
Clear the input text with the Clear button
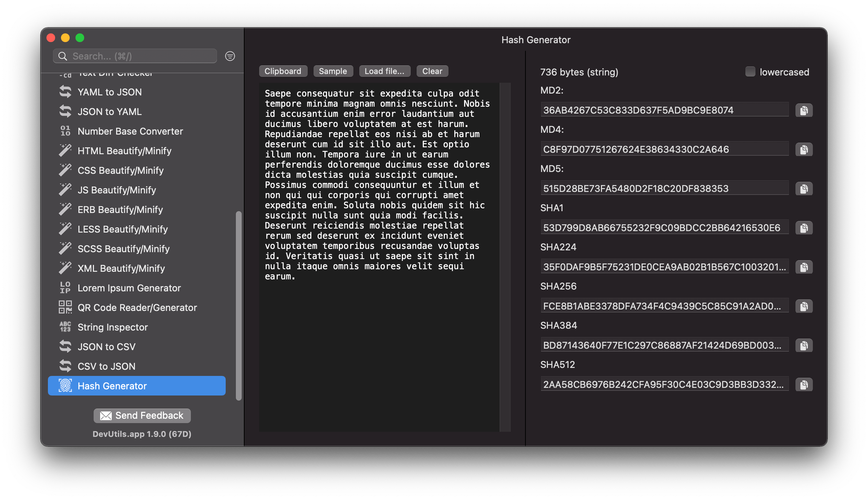coord(432,71)
